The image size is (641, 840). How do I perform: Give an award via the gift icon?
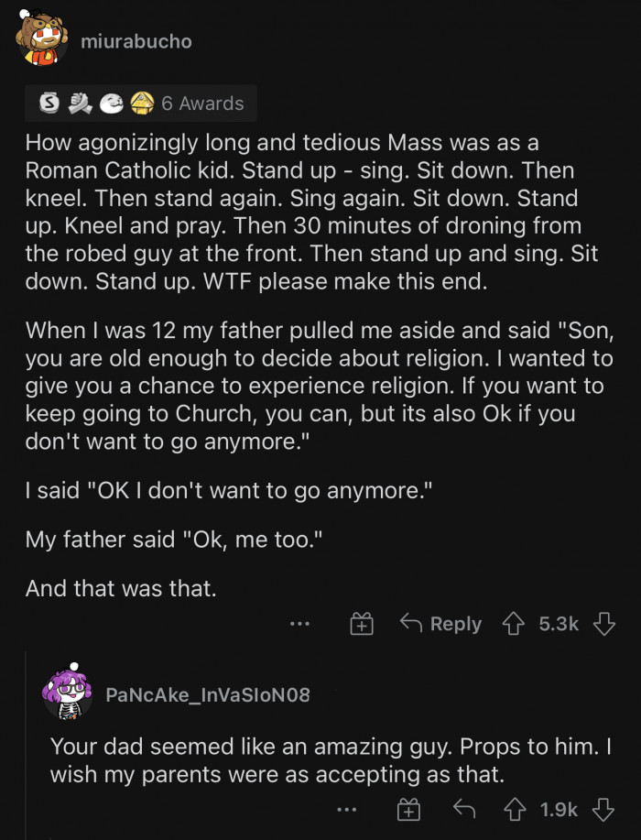tap(363, 624)
